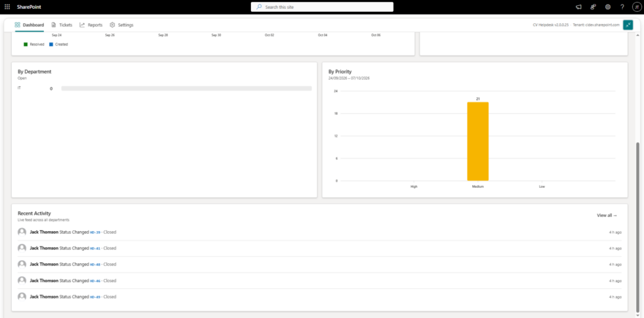The width and height of the screenshot is (644, 318).
Task: Open the helpdesk Settings tab
Action: tap(121, 25)
